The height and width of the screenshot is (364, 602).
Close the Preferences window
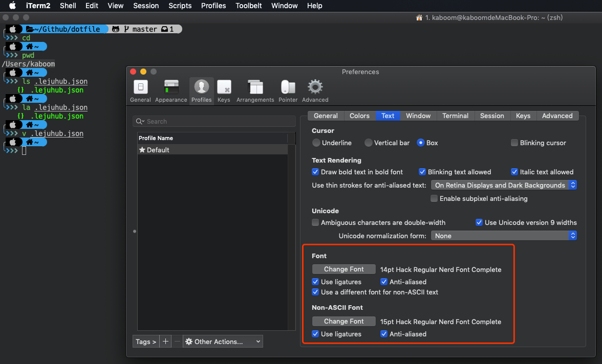point(133,72)
